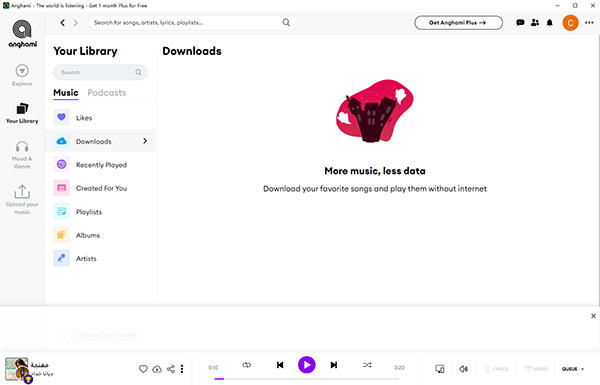600x385 pixels.
Task: Click the Artists microphone icon
Action: pyautogui.click(x=61, y=258)
